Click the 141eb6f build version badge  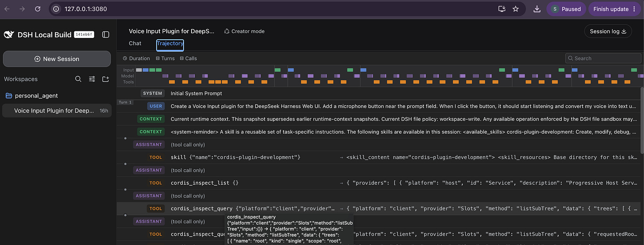click(x=84, y=34)
